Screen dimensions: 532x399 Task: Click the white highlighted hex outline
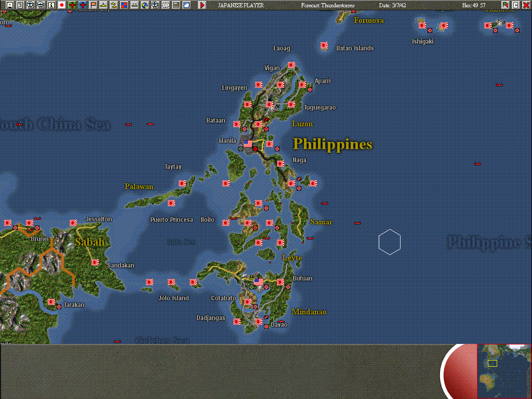pos(390,242)
